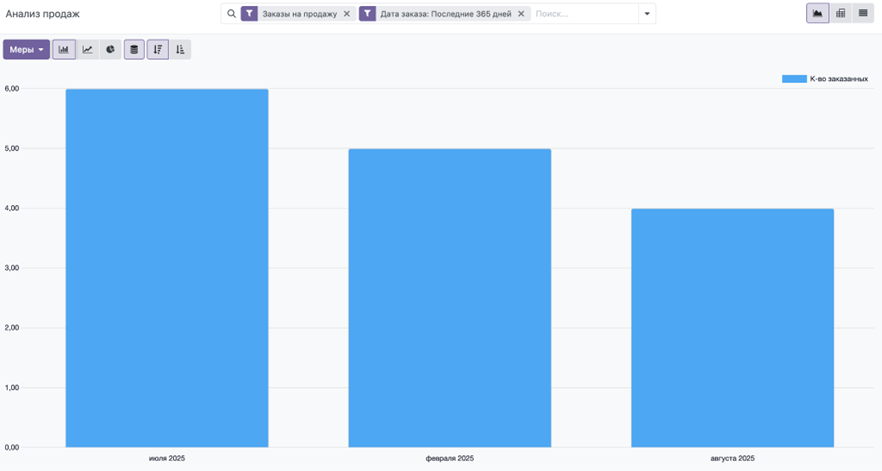Click the magnifying glass search icon

tap(231, 14)
